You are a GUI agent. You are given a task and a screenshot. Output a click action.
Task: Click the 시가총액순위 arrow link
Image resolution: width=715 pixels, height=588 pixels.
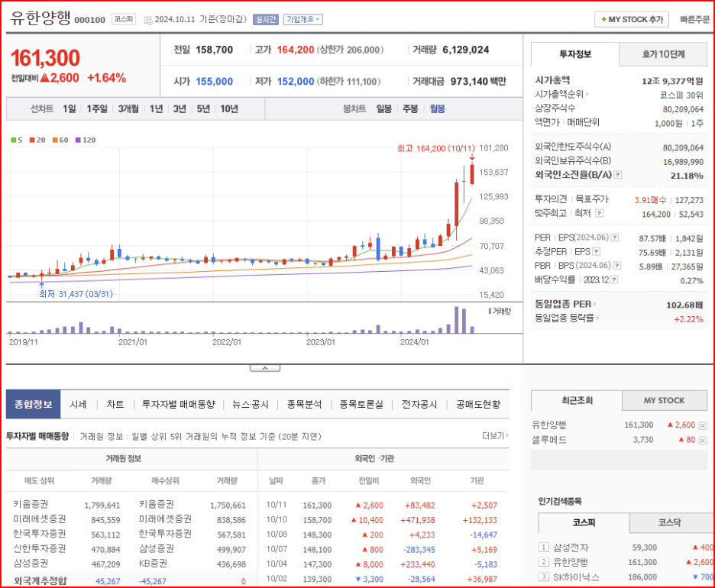click(561, 95)
